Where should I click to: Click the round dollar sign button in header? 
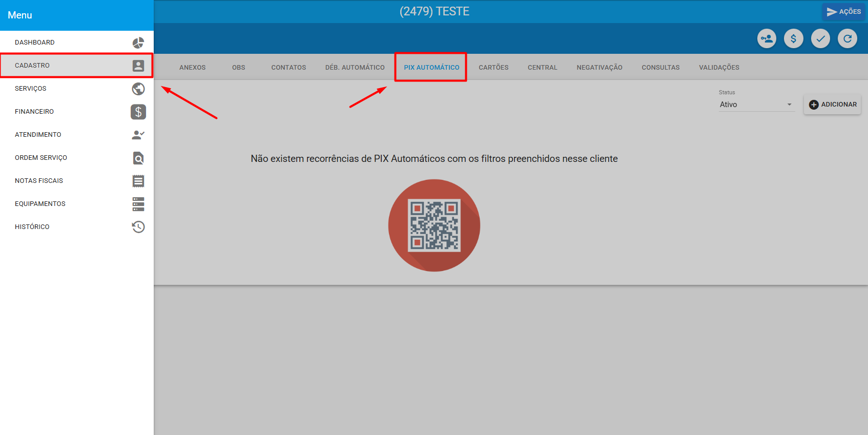(x=794, y=38)
